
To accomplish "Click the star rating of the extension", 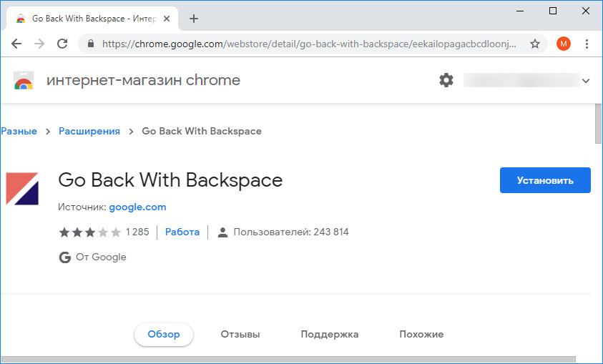I will [90, 232].
